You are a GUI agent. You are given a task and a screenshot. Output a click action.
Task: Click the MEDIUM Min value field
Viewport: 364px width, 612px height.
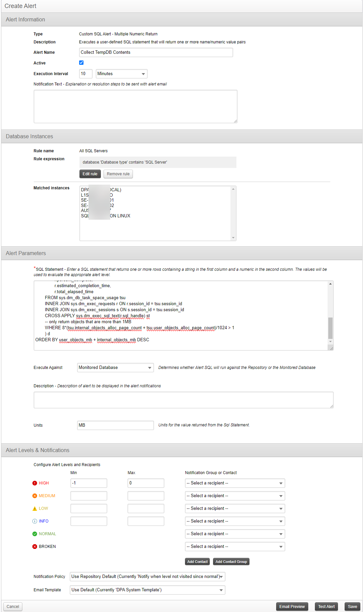[x=89, y=496]
